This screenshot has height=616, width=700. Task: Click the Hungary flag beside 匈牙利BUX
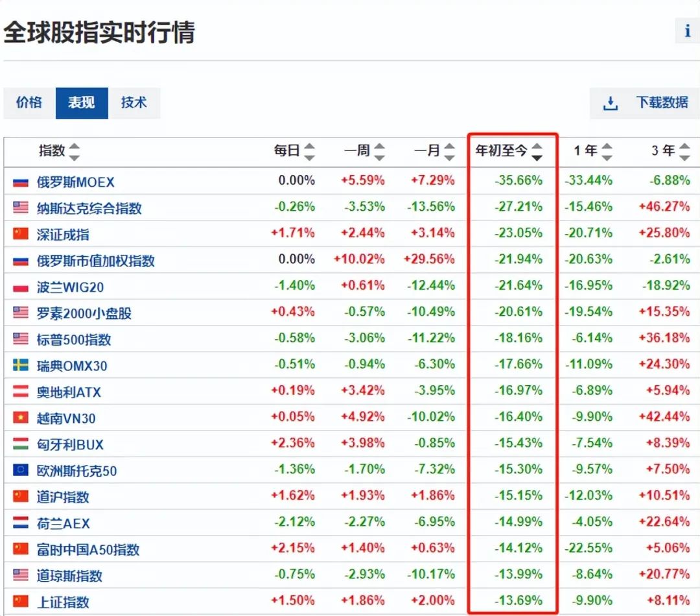(21, 444)
